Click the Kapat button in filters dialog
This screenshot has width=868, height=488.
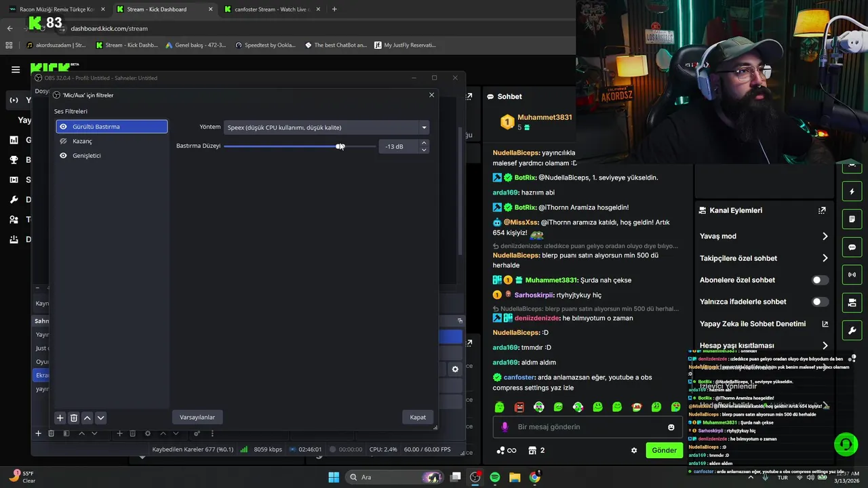click(x=418, y=417)
